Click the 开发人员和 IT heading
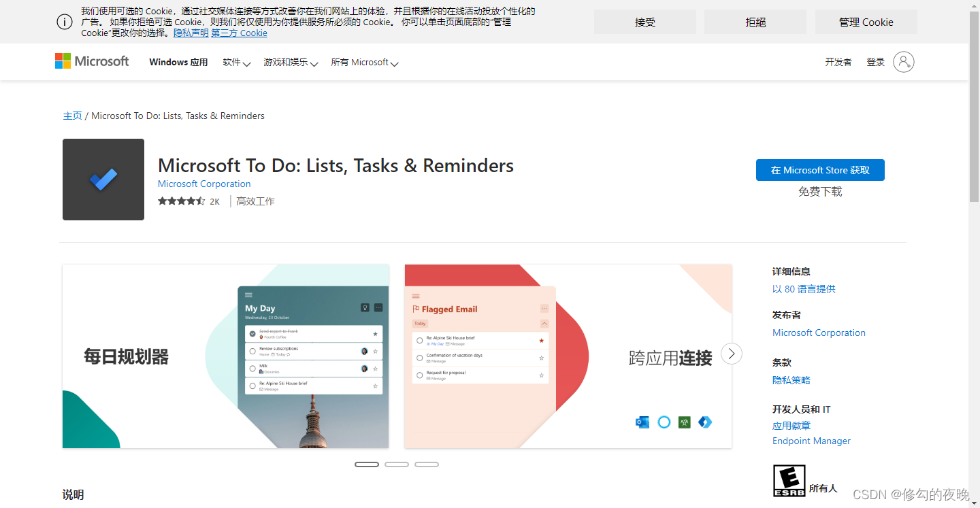The width and height of the screenshot is (980, 508). pos(802,409)
